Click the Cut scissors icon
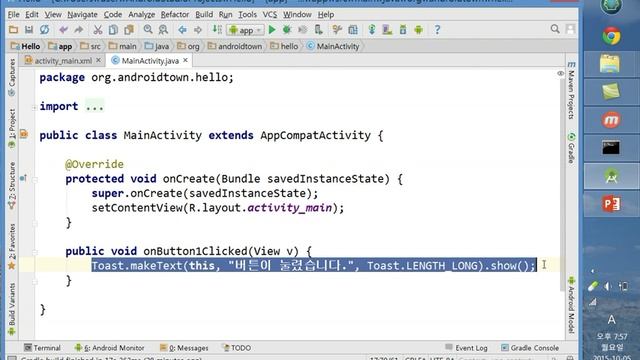 pos(98,30)
